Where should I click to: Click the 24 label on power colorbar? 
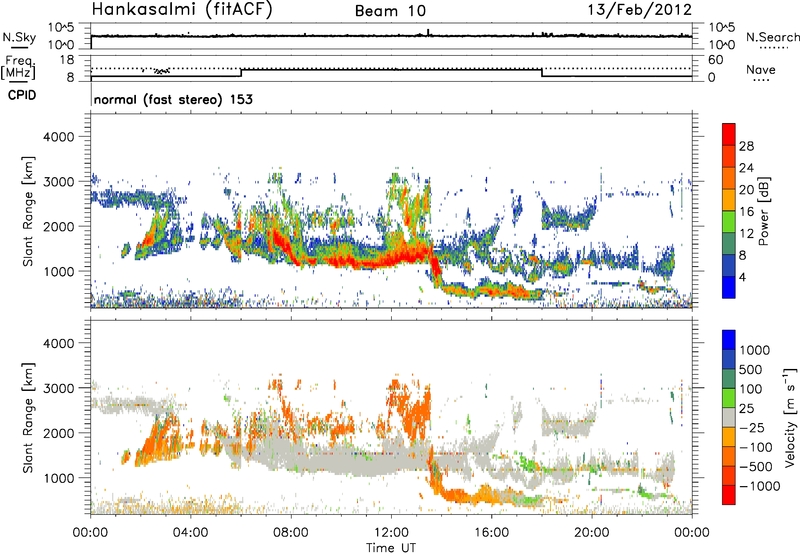tap(746, 168)
